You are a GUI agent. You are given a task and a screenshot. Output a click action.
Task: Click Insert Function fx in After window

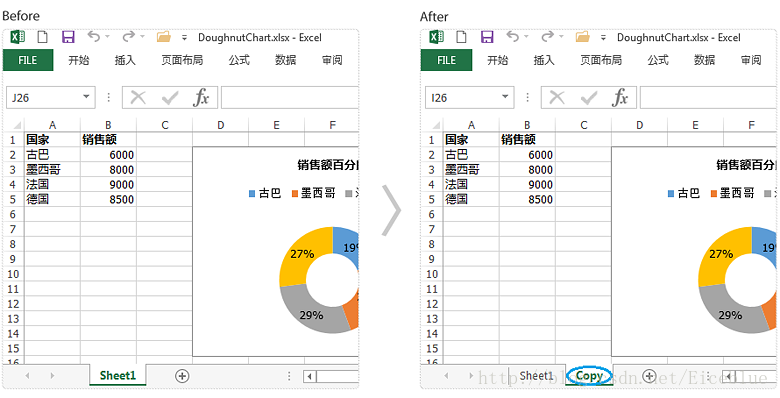[x=620, y=98]
